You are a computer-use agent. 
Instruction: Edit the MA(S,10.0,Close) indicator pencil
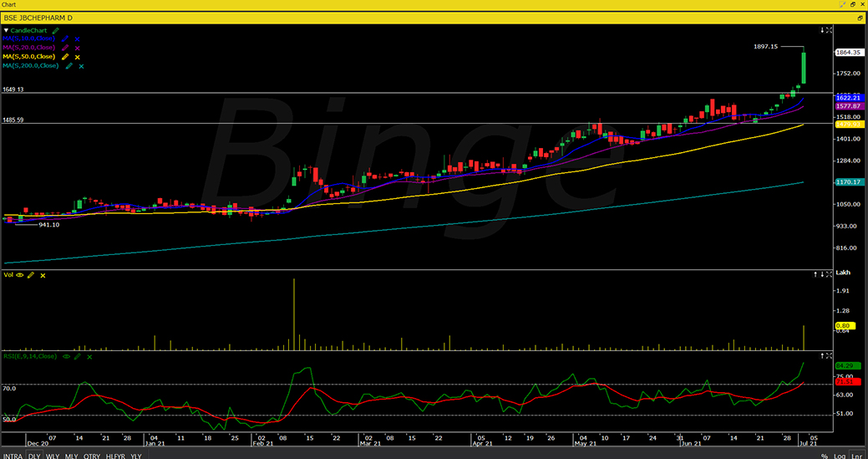pos(65,38)
